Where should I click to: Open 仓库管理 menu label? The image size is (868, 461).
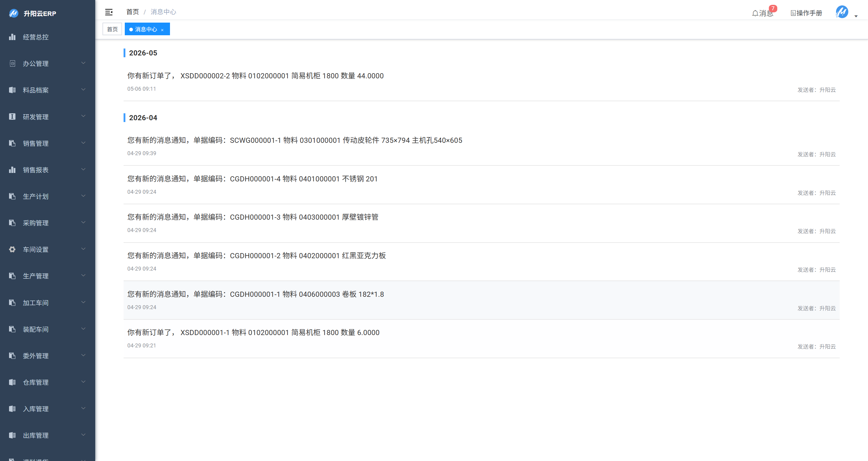pos(36,382)
